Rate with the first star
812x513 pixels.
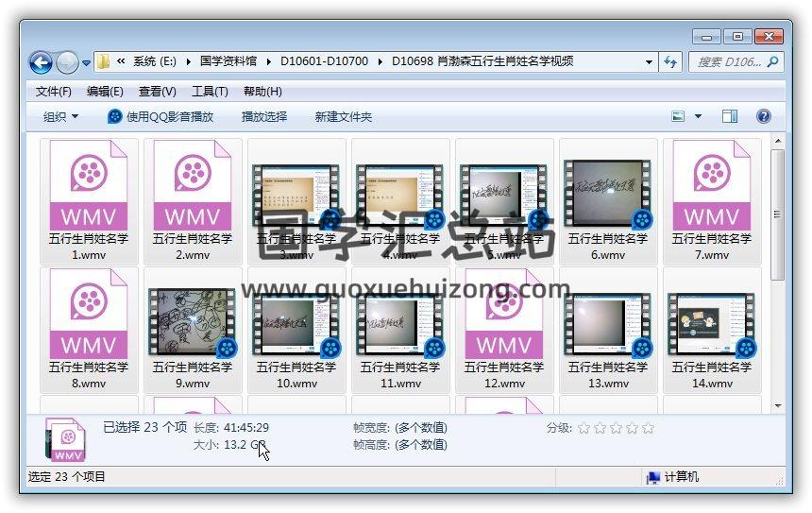coord(584,428)
